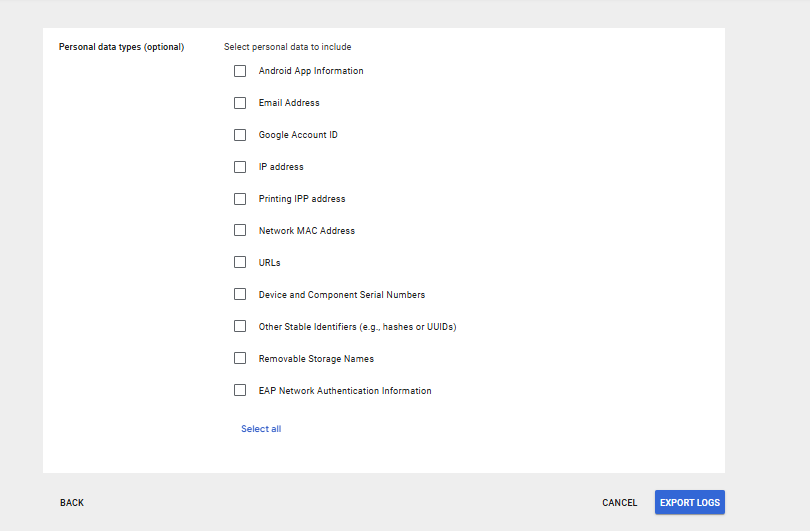Tick the URLs checkbox
810x531 pixels.
(x=240, y=262)
